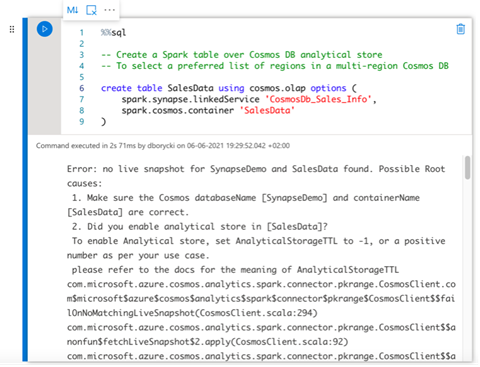Place cursor on %%sql magic line
480x367 pixels.
click(113, 33)
